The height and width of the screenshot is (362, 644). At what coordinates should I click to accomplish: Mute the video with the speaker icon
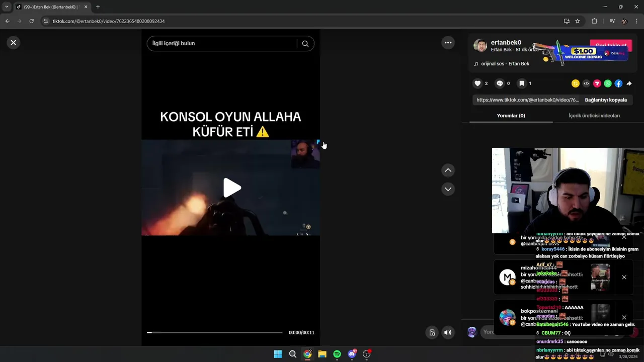[448, 332]
